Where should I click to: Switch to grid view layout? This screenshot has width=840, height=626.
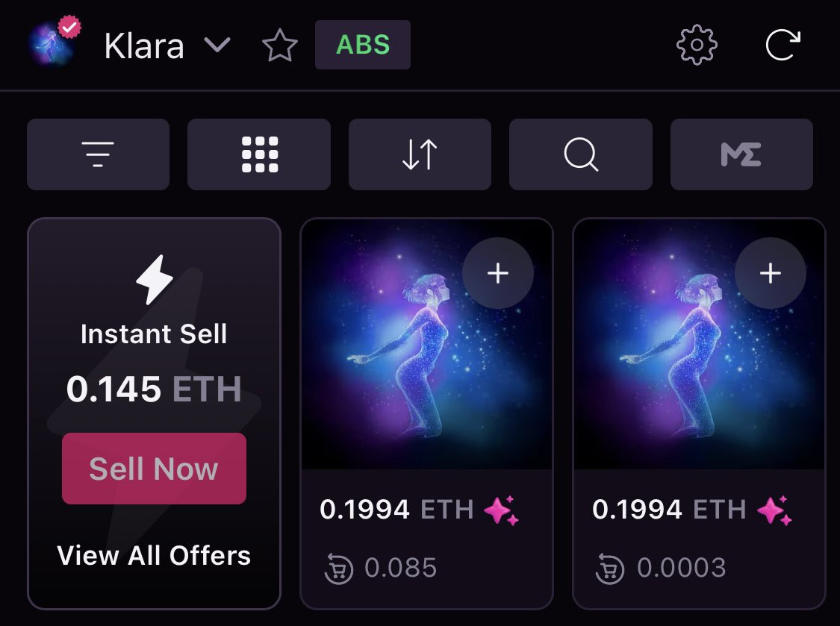(259, 154)
